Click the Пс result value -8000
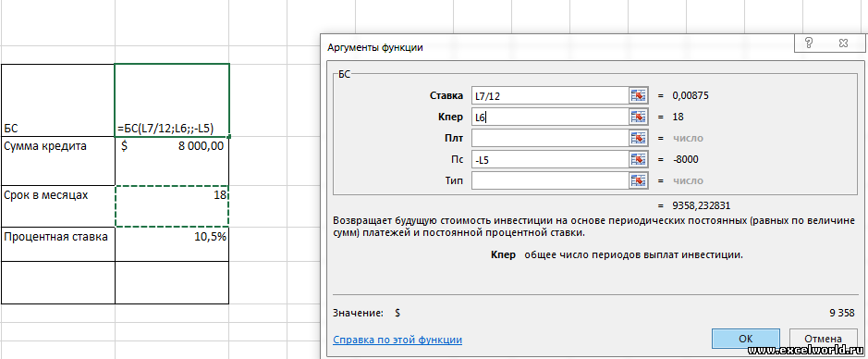This screenshot has height=359, width=868. [685, 159]
